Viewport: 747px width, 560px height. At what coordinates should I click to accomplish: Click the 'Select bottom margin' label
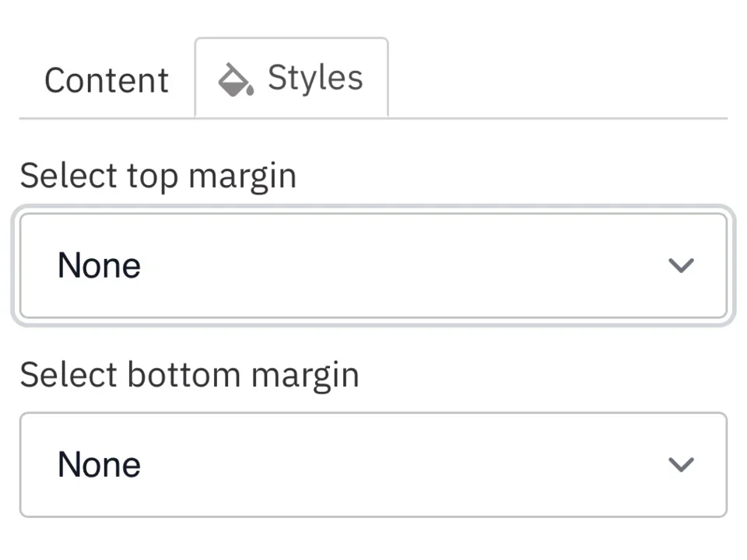189,374
